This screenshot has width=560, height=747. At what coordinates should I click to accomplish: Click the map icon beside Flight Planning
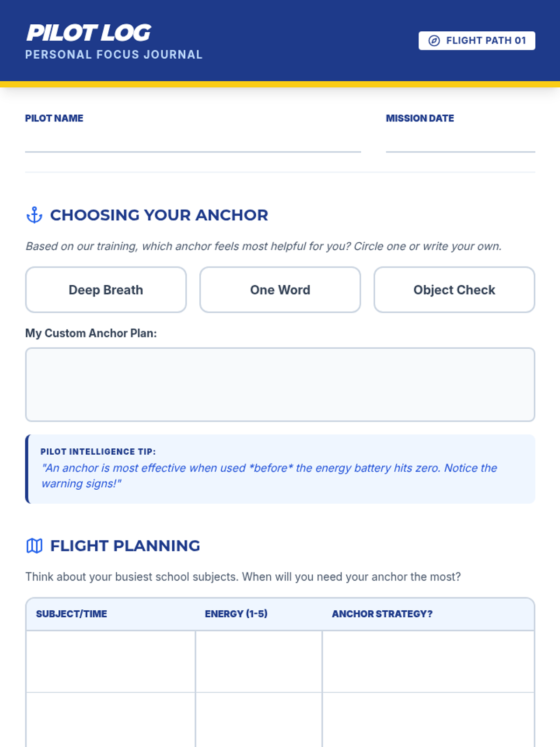point(34,545)
